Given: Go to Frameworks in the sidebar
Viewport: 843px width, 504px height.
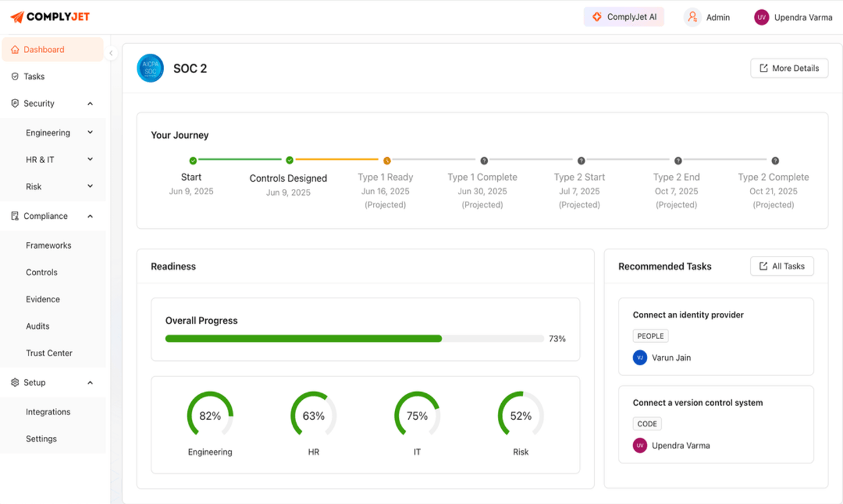Looking at the screenshot, I should click(48, 245).
